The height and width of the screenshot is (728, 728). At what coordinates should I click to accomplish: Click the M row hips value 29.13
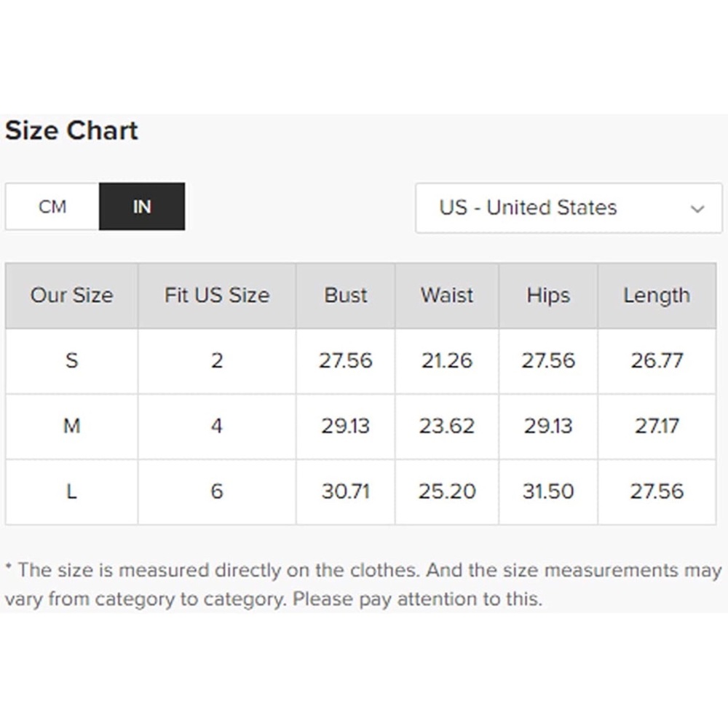(x=548, y=426)
